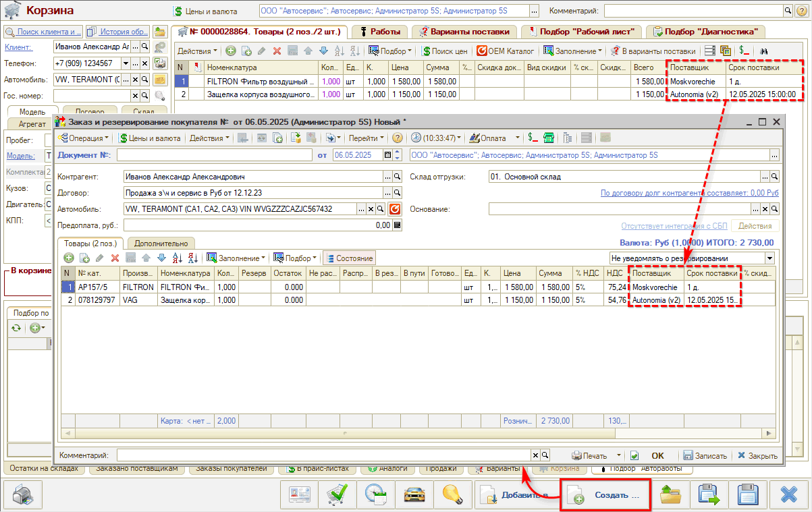
Task: Open OEM Каталог in the cart toolbar
Action: point(506,51)
